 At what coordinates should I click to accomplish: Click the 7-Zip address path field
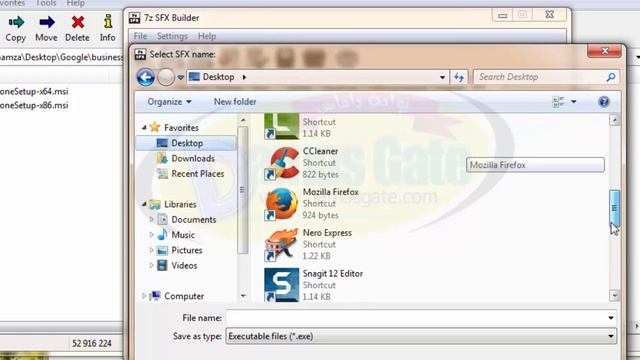coord(61,57)
